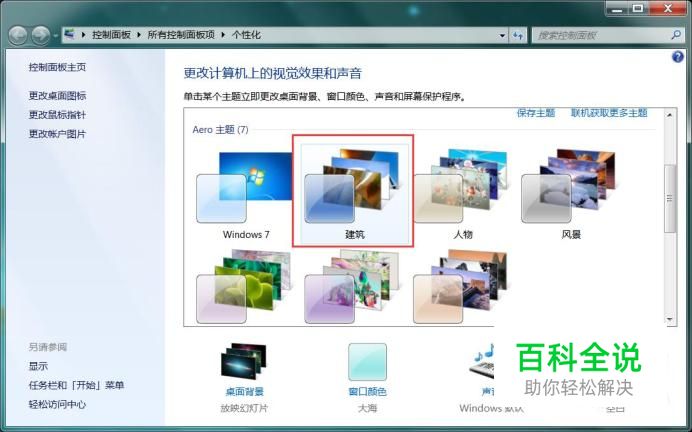Viewport: 692px width, 432px height.
Task: Click the 窗口颜色 link
Action: pyautogui.click(x=367, y=392)
